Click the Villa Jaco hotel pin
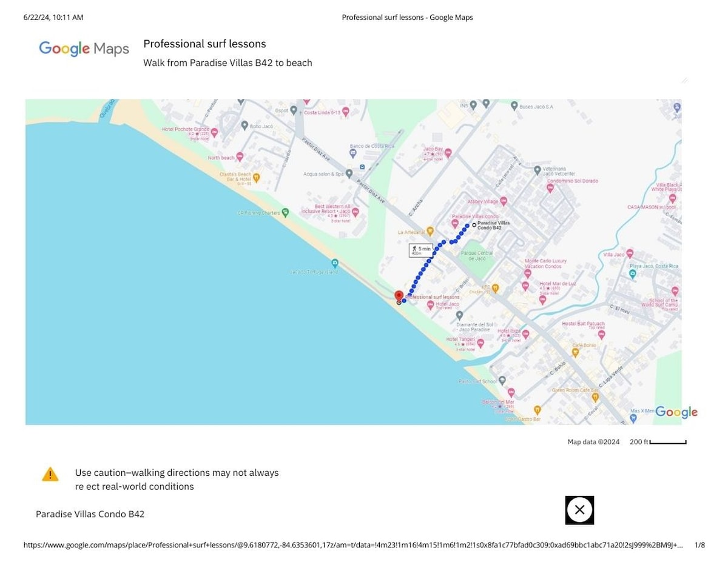Viewport: 728px width, 562px height. coord(629,253)
